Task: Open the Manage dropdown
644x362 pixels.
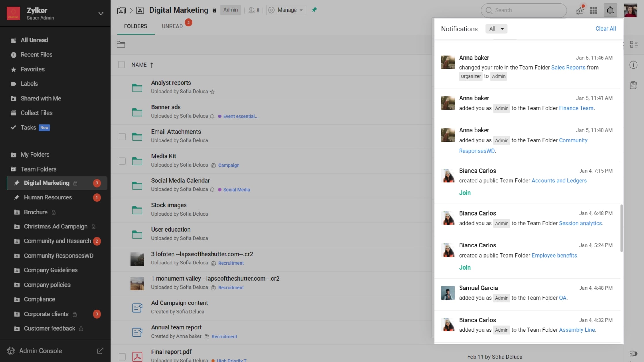Action: point(286,10)
